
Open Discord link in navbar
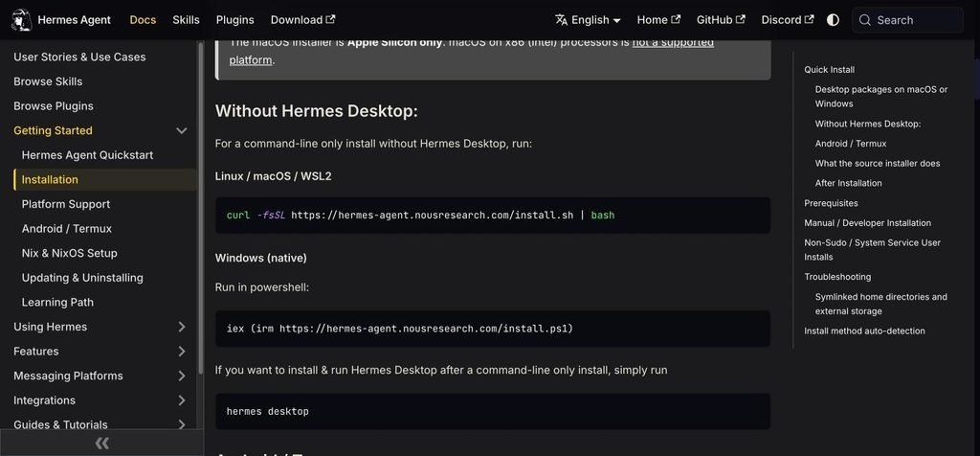(788, 20)
